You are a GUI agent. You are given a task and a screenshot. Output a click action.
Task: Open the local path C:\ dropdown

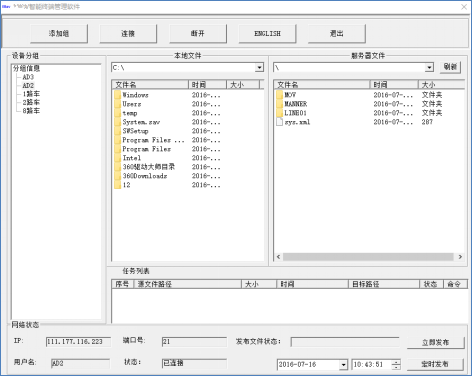259,68
